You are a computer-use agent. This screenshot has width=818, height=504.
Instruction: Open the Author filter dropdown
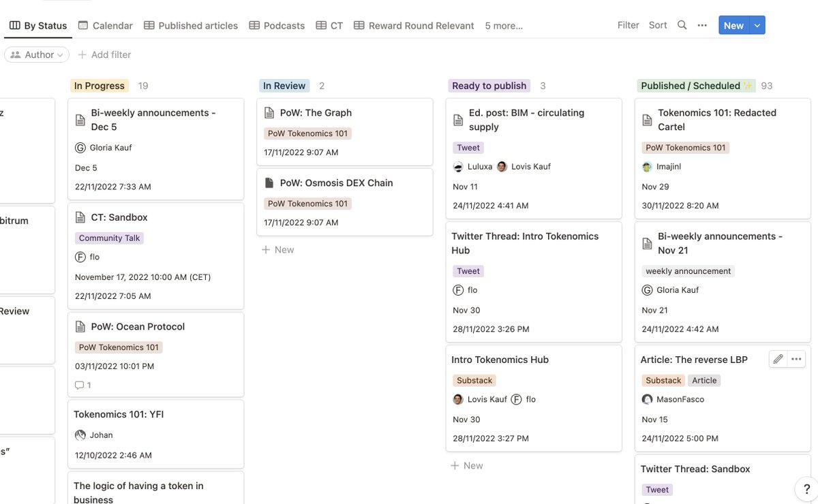(37, 54)
